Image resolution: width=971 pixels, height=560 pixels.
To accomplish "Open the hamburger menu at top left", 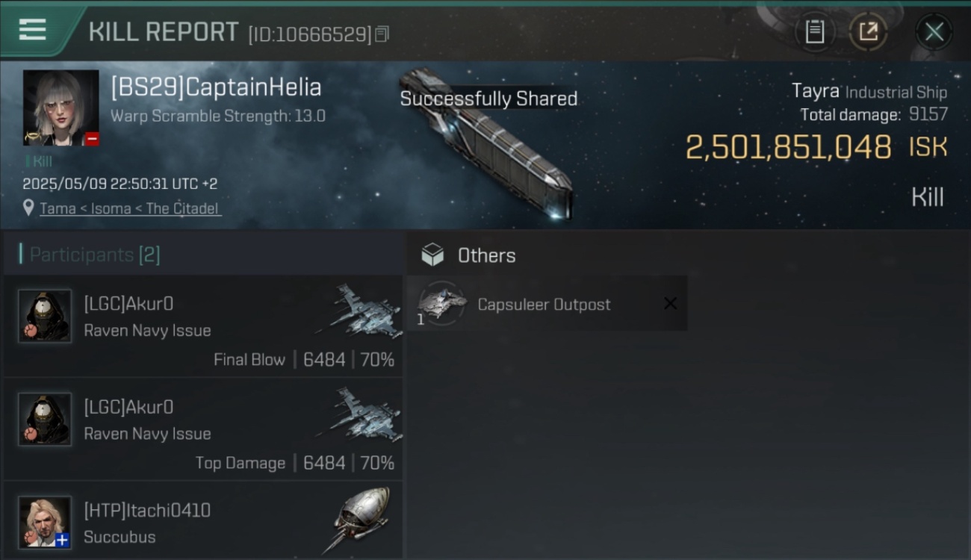I will click(x=32, y=30).
